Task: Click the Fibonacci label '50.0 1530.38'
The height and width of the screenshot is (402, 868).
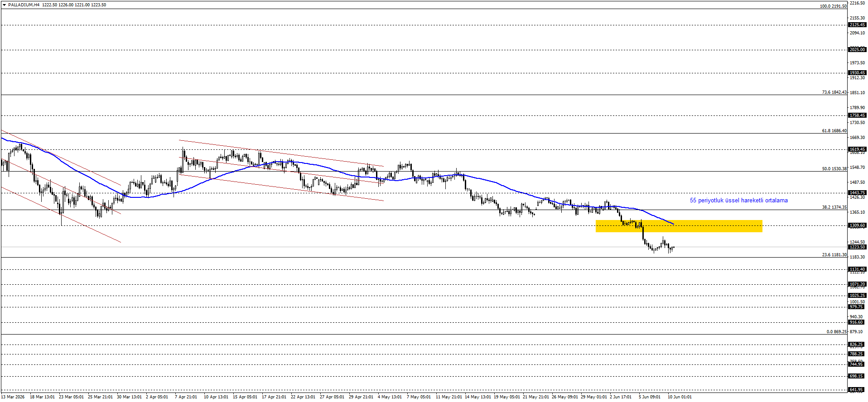Action: coord(834,169)
